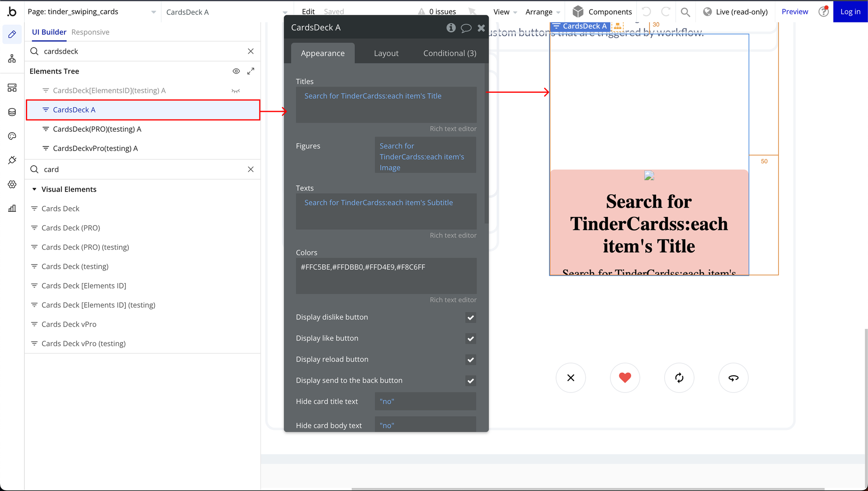
Task: Switch to the Responsive tab
Action: pyautogui.click(x=90, y=32)
